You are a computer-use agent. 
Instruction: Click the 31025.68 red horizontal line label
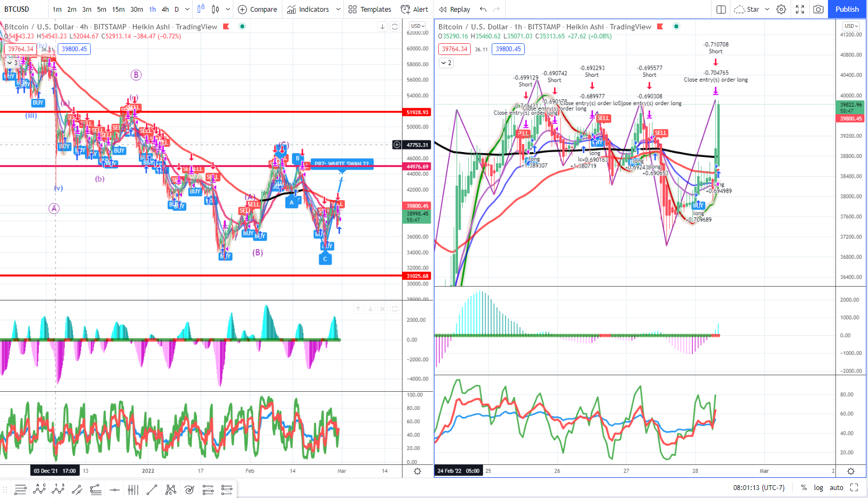(x=417, y=276)
